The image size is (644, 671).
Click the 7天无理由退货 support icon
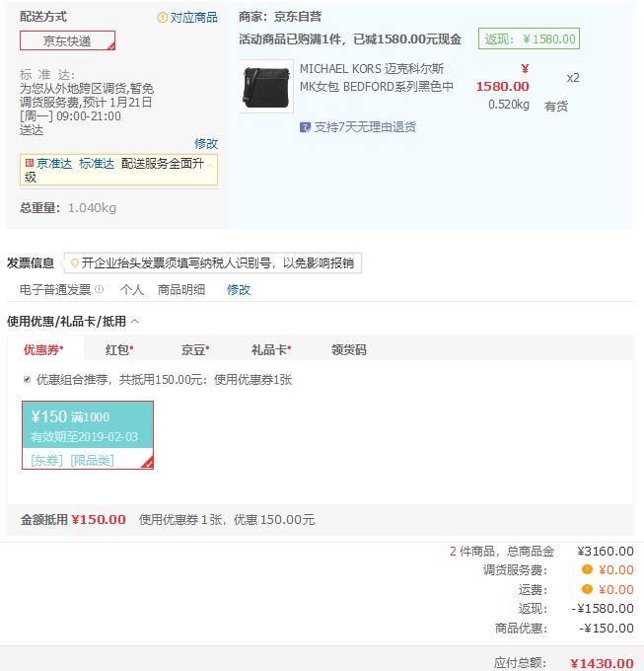(x=306, y=127)
